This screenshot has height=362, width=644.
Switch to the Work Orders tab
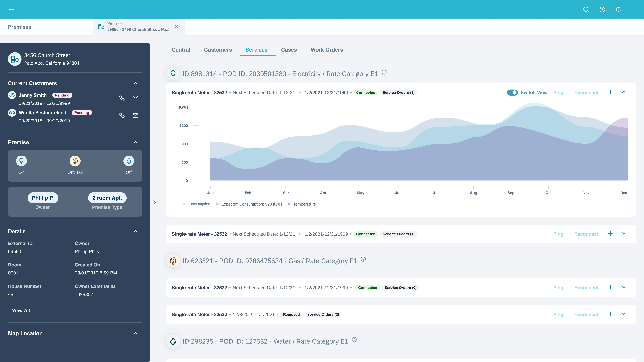point(327,50)
